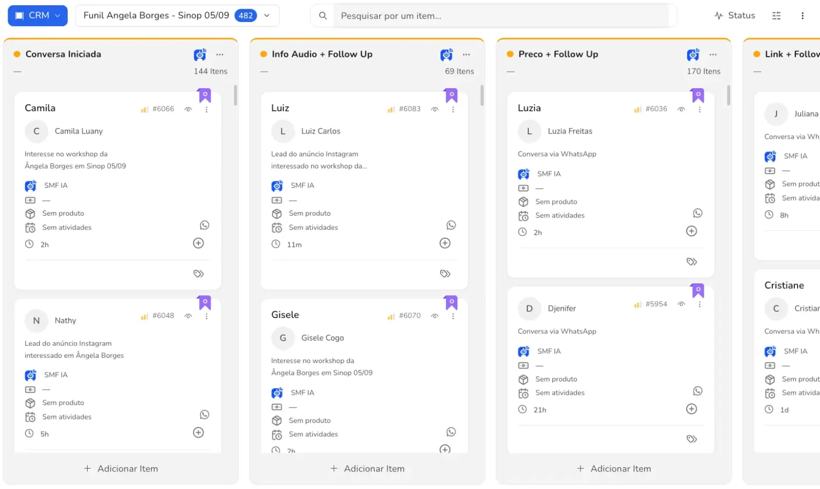The image size is (820, 489).
Task: Click the Pesquisar por um item search field
Action: click(502, 16)
